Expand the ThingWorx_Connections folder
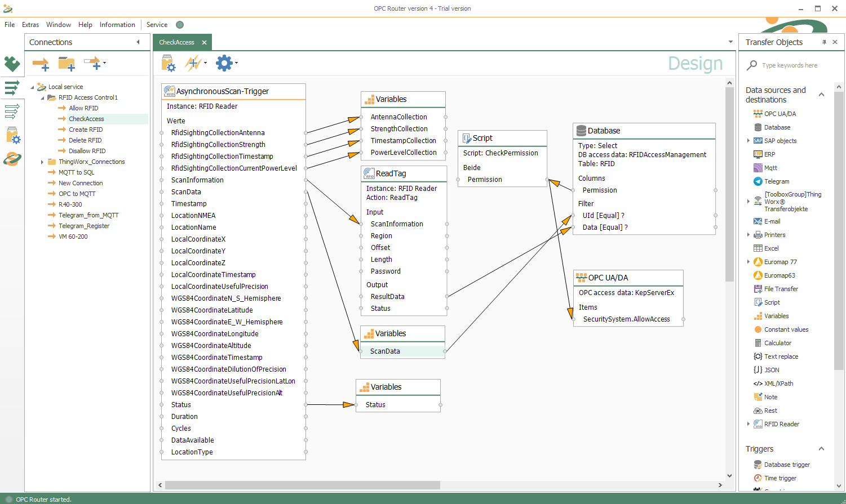 click(x=42, y=162)
